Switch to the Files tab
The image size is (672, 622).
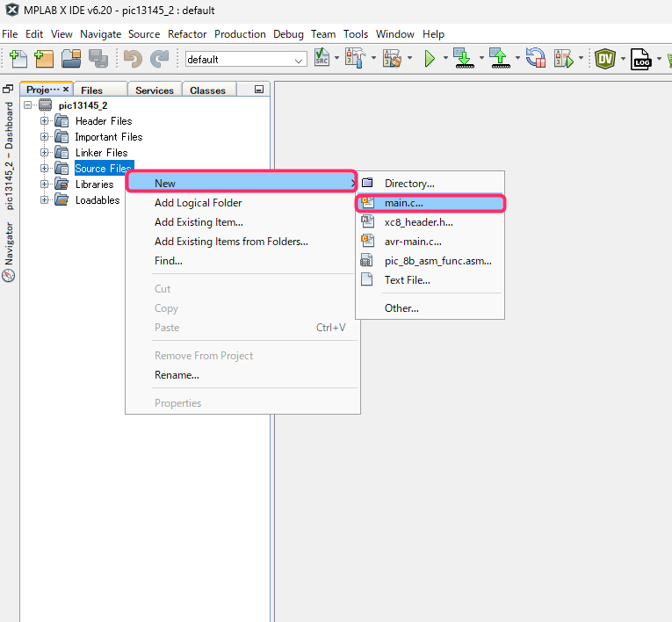(91, 90)
